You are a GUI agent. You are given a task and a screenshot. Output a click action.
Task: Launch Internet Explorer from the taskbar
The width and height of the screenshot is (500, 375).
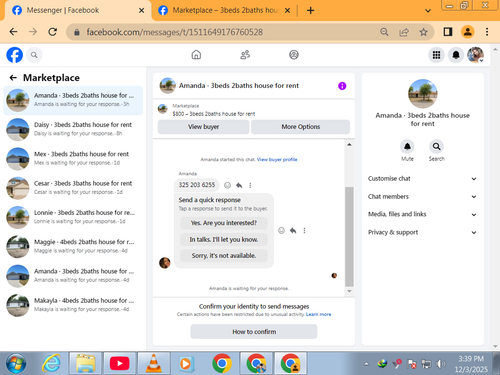click(x=51, y=364)
